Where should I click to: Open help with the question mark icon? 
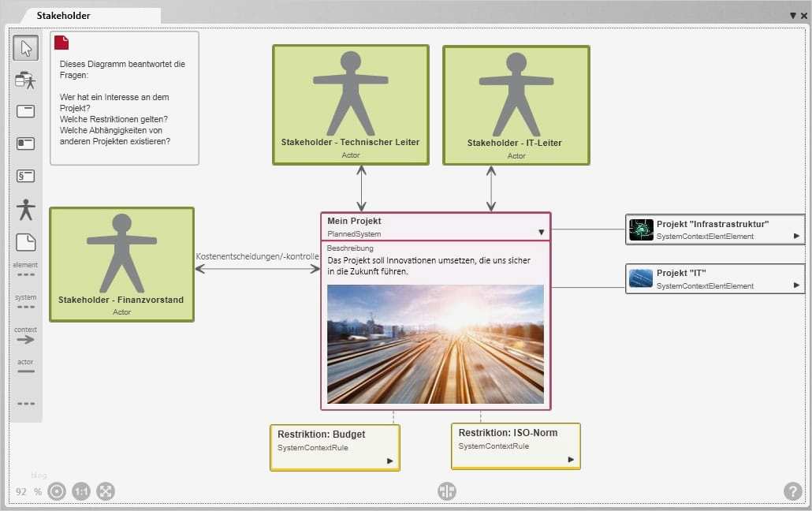point(793,490)
